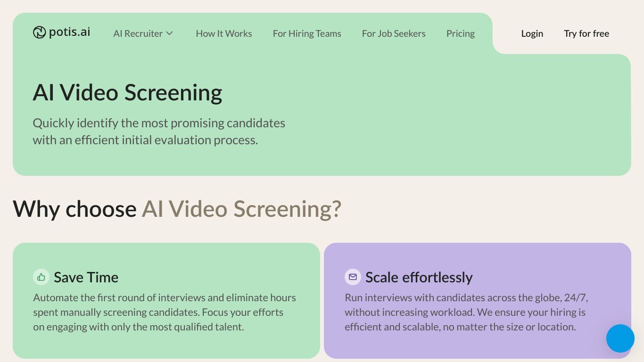Click the thumbs-up icon beside Save Time

point(41,277)
